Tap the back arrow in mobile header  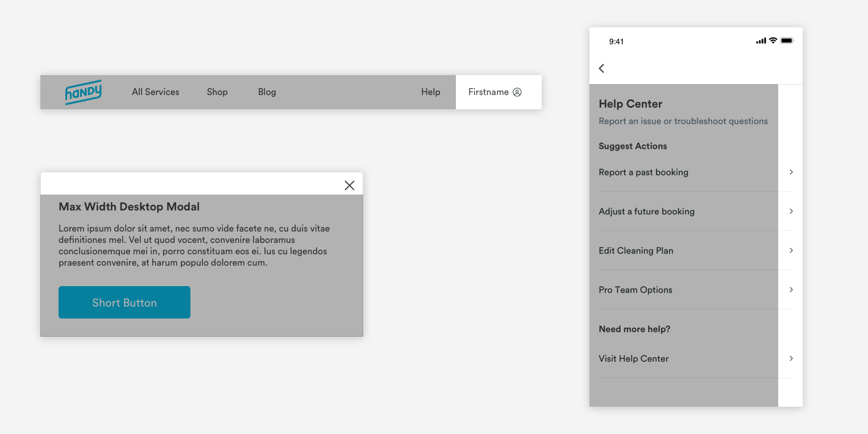coord(601,68)
